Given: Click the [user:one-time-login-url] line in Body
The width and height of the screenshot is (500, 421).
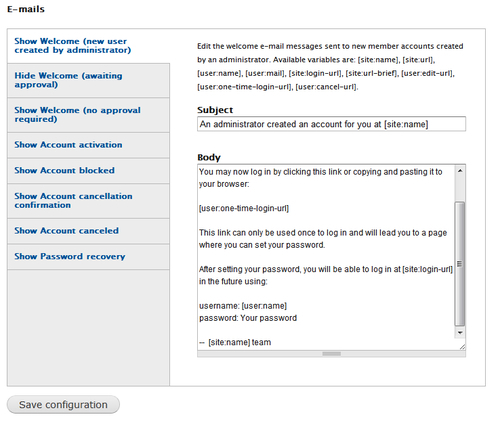Looking at the screenshot, I should coord(244,208).
